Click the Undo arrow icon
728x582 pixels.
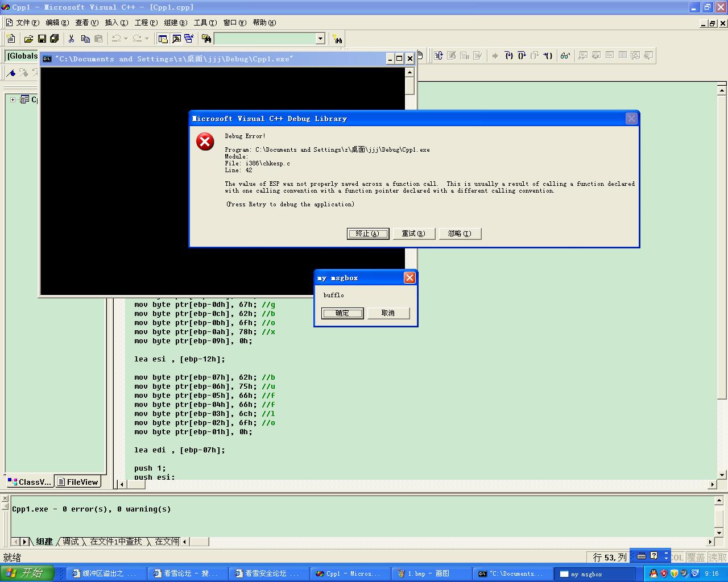point(116,39)
